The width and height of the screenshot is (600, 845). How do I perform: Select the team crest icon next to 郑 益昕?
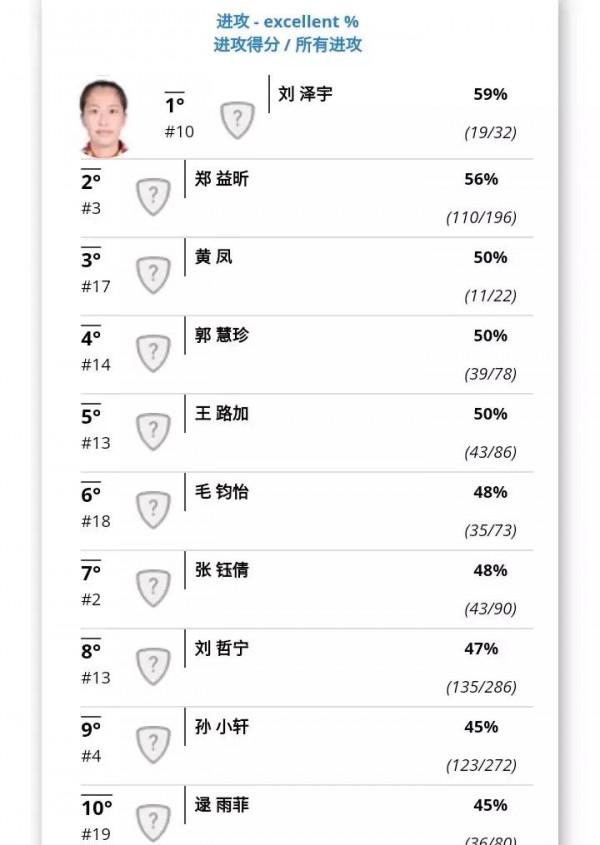[x=151, y=196]
